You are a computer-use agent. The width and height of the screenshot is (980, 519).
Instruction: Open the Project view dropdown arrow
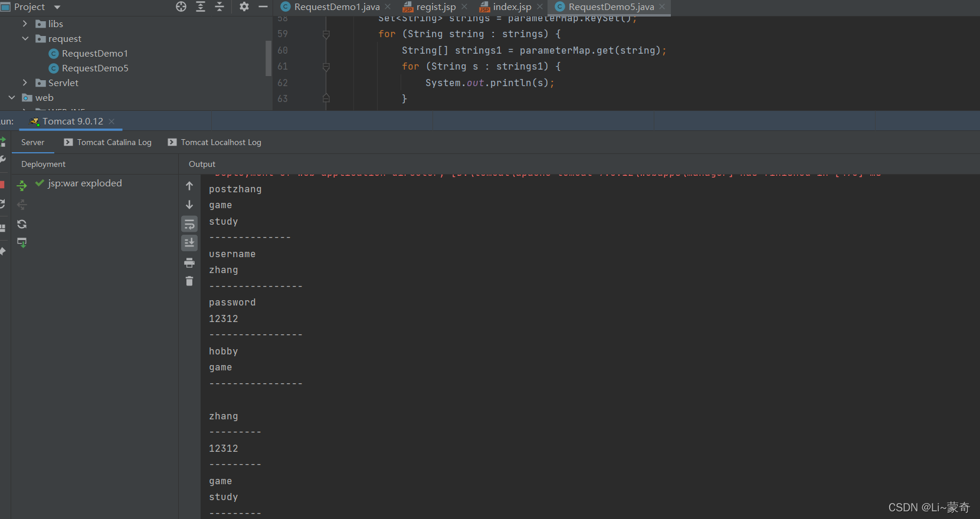57,7
